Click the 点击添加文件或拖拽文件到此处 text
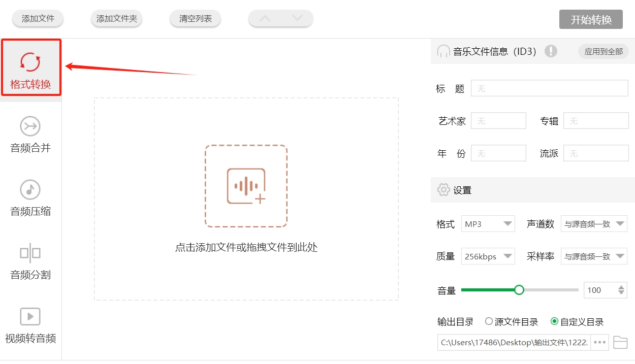The image size is (635, 364). pyautogui.click(x=246, y=248)
